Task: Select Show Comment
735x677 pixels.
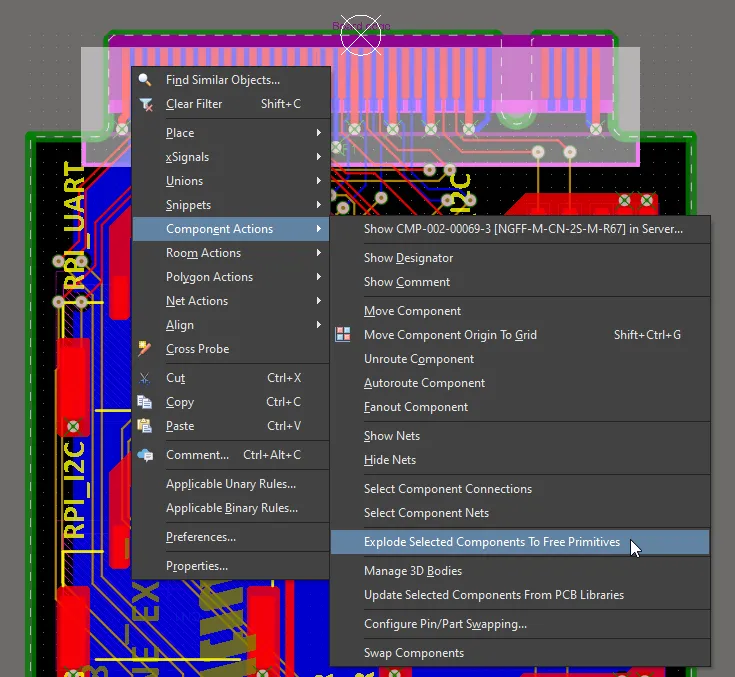Action: click(520, 282)
